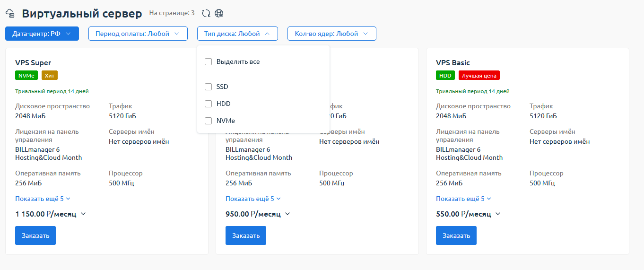Click Заказать on the 950.00 ₽ card
The height and width of the screenshot is (270, 644).
pyautogui.click(x=246, y=235)
